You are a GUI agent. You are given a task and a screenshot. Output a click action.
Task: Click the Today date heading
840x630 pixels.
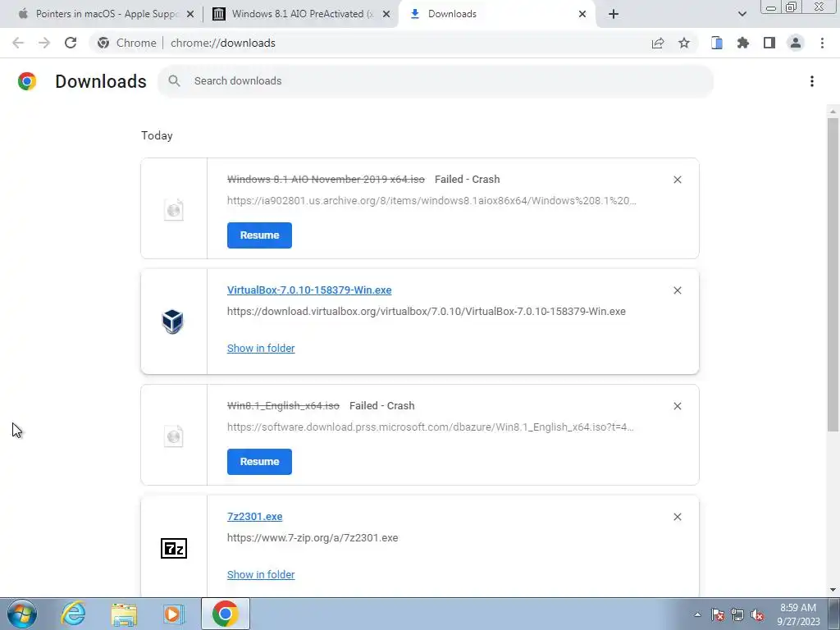(x=157, y=135)
